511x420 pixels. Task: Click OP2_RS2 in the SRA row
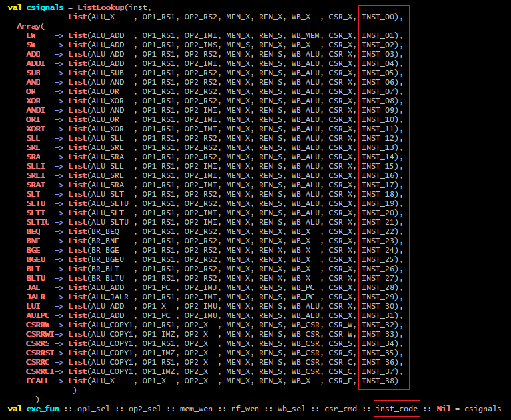pos(201,157)
